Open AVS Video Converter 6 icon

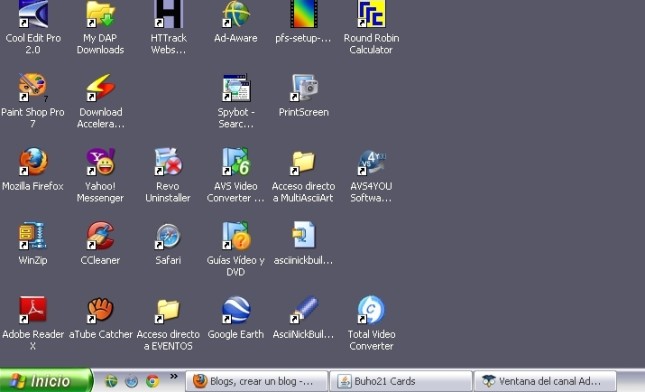[x=236, y=162]
